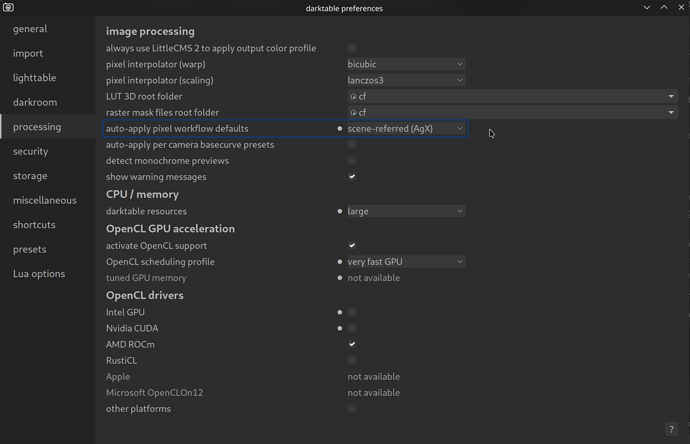Go to the Lua options section

pyautogui.click(x=39, y=274)
